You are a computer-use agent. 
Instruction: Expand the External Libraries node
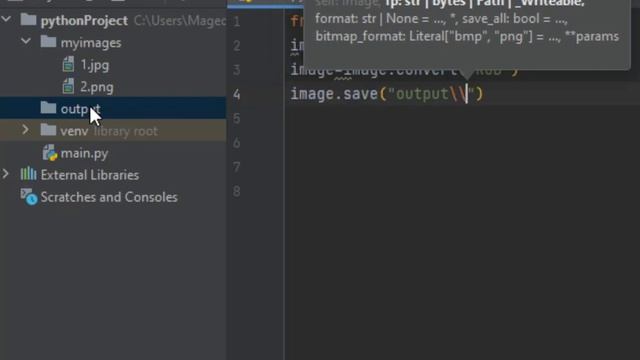[x=6, y=174]
